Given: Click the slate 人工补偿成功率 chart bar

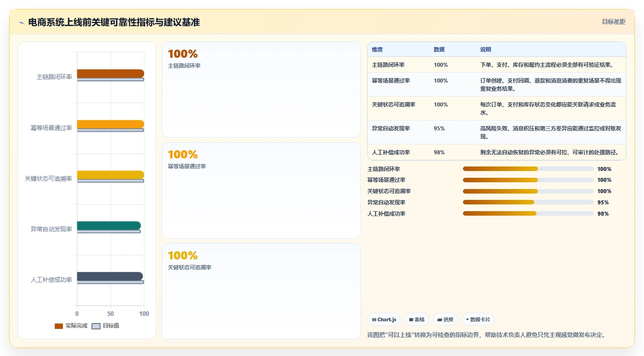Looking at the screenshot, I should [x=110, y=277].
